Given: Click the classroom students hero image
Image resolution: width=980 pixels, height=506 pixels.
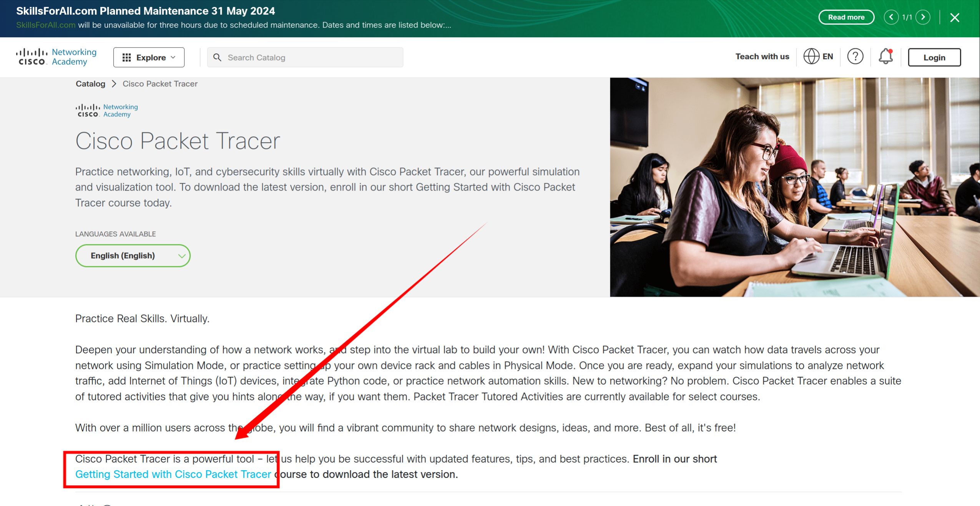Looking at the screenshot, I should click(x=794, y=187).
